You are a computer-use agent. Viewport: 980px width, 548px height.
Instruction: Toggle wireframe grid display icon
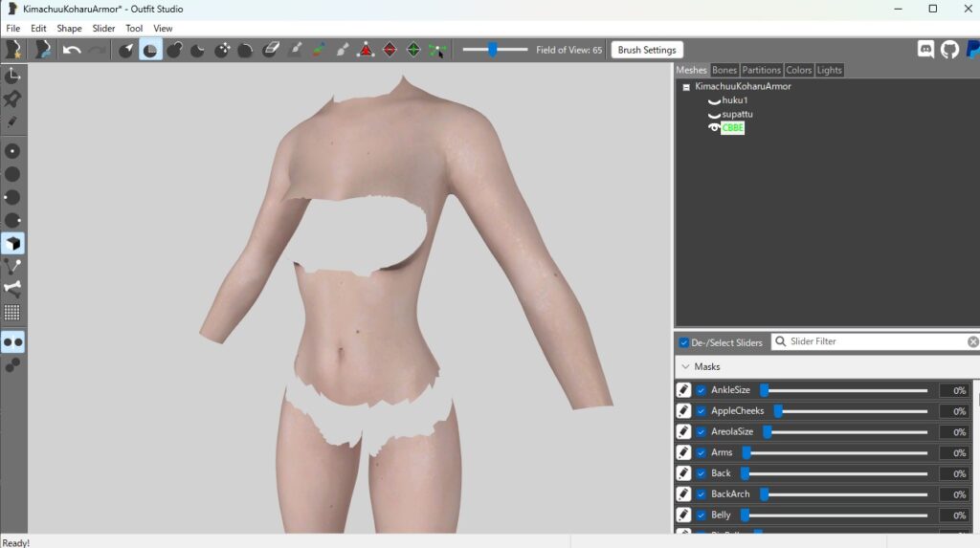(x=12, y=313)
